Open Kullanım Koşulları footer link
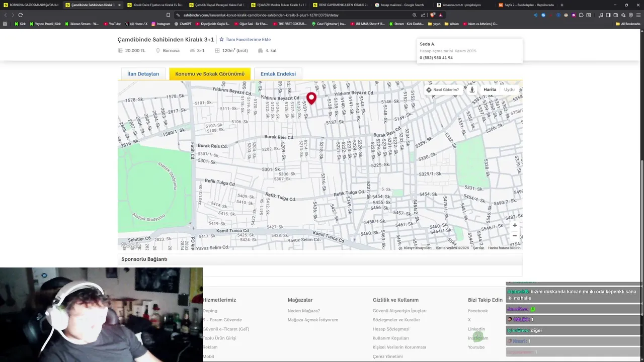The width and height of the screenshot is (644, 362). pyautogui.click(x=390, y=338)
